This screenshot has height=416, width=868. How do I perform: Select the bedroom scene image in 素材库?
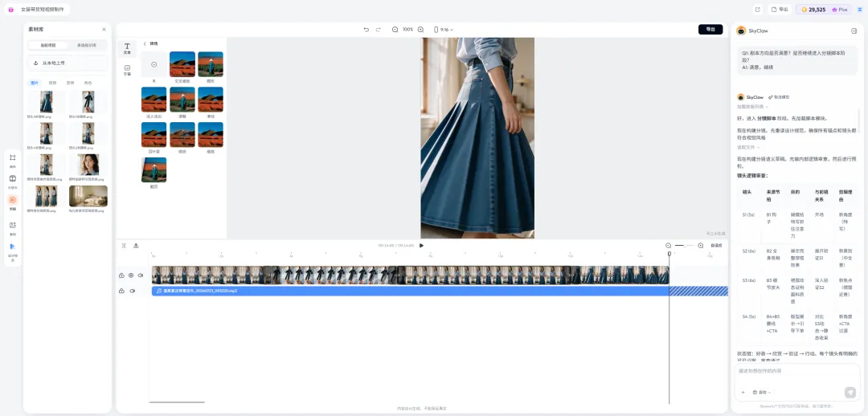click(88, 196)
